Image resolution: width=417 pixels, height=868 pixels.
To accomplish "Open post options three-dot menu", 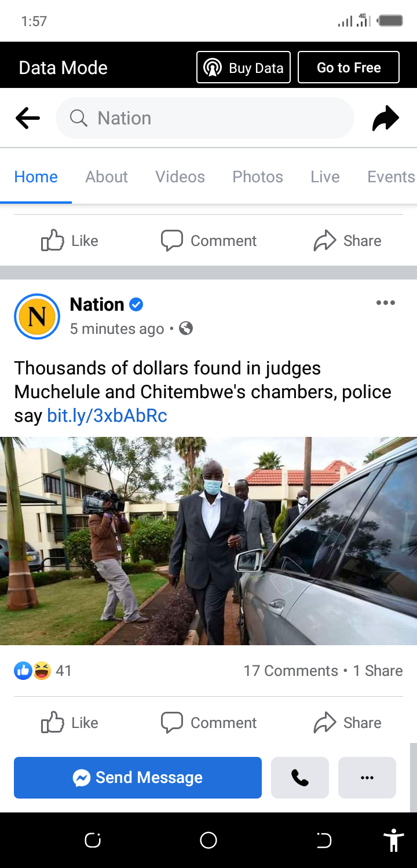I will [385, 303].
